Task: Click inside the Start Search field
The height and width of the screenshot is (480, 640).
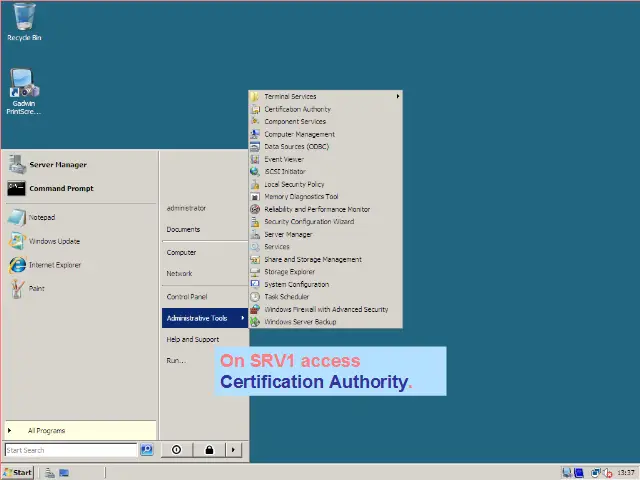Action: pos(71,450)
